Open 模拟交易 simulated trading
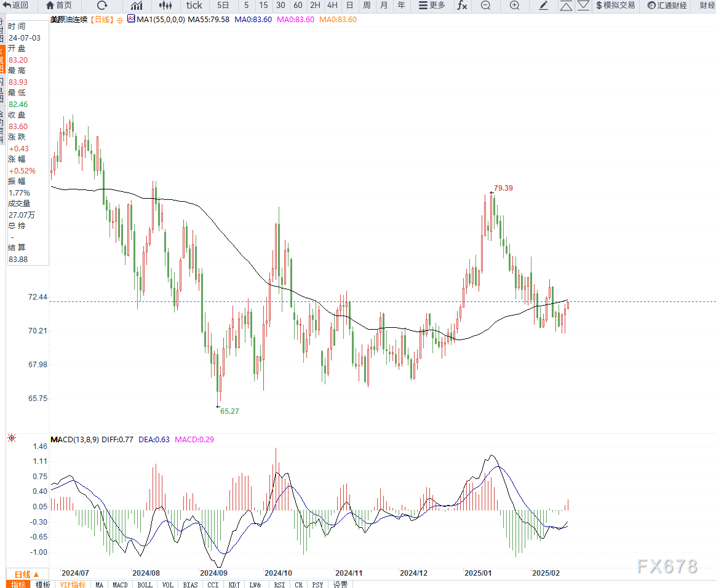Image resolution: width=716 pixels, height=588 pixels. (x=615, y=6)
